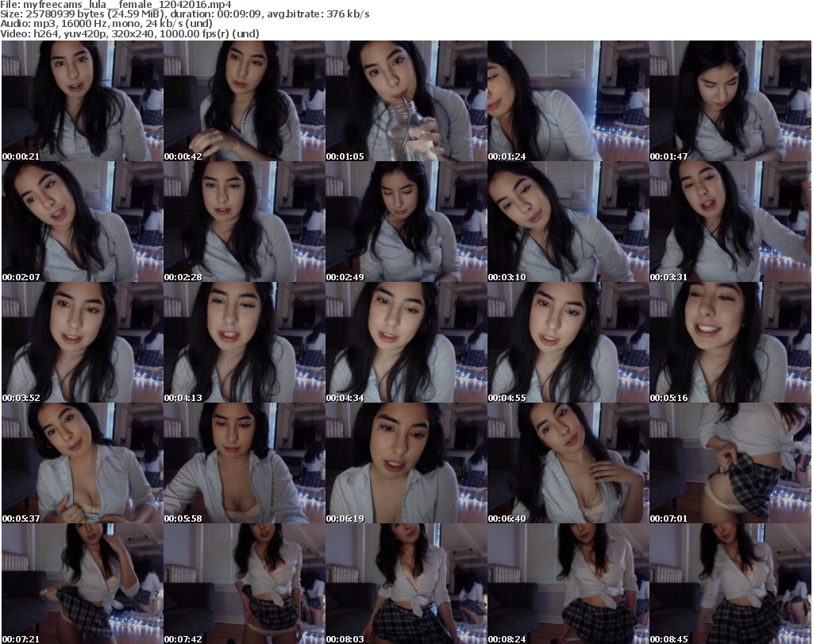Choose the thumbnail at 00:03:31

click(730, 222)
